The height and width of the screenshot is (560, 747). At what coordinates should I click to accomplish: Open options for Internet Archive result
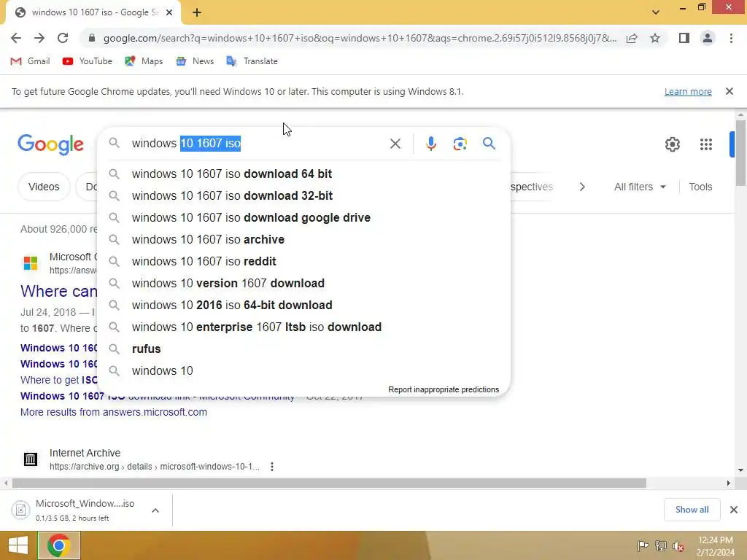tap(272, 467)
